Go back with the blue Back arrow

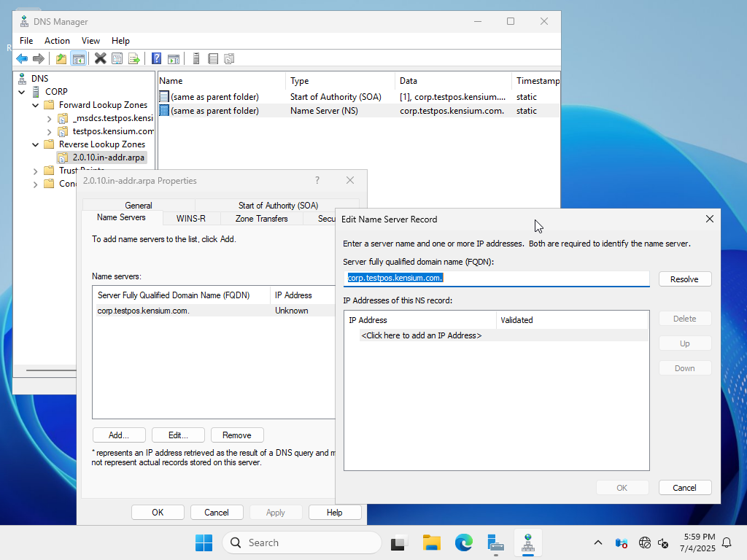(22, 58)
